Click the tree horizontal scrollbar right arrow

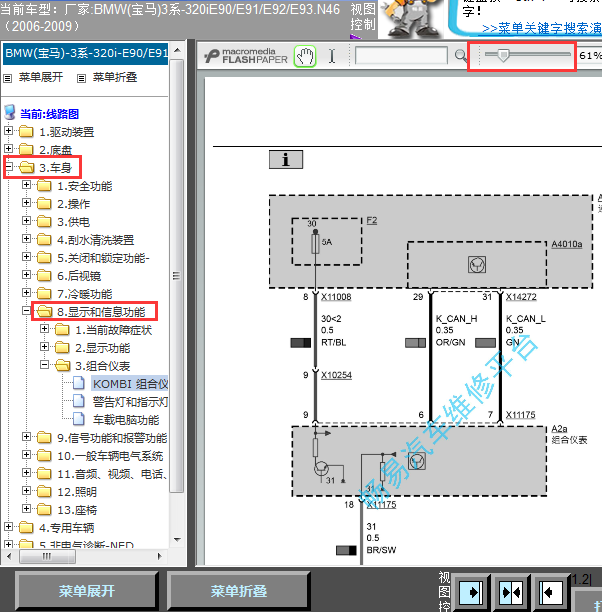[x=159, y=556]
